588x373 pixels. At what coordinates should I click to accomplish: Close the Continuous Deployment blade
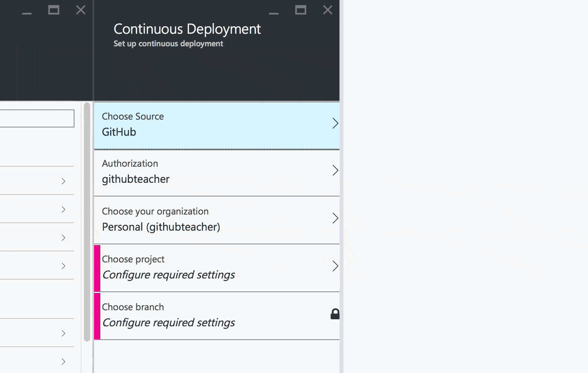[x=328, y=10]
